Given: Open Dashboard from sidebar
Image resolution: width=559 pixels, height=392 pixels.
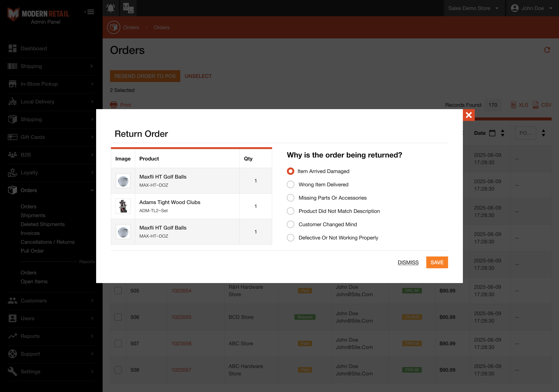Looking at the screenshot, I should (x=34, y=48).
